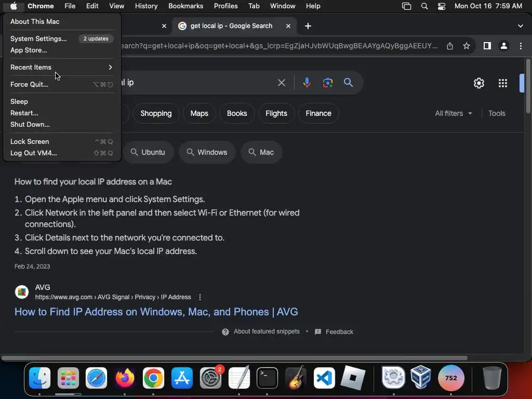Viewport: 532px width, 399px height.
Task: Click the Chrome address bar URL
Action: (278, 46)
